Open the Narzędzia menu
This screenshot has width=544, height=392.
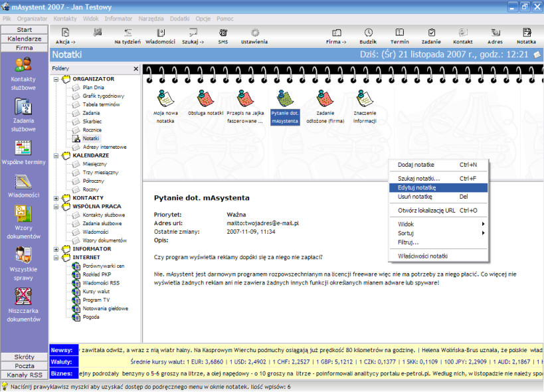151,19
